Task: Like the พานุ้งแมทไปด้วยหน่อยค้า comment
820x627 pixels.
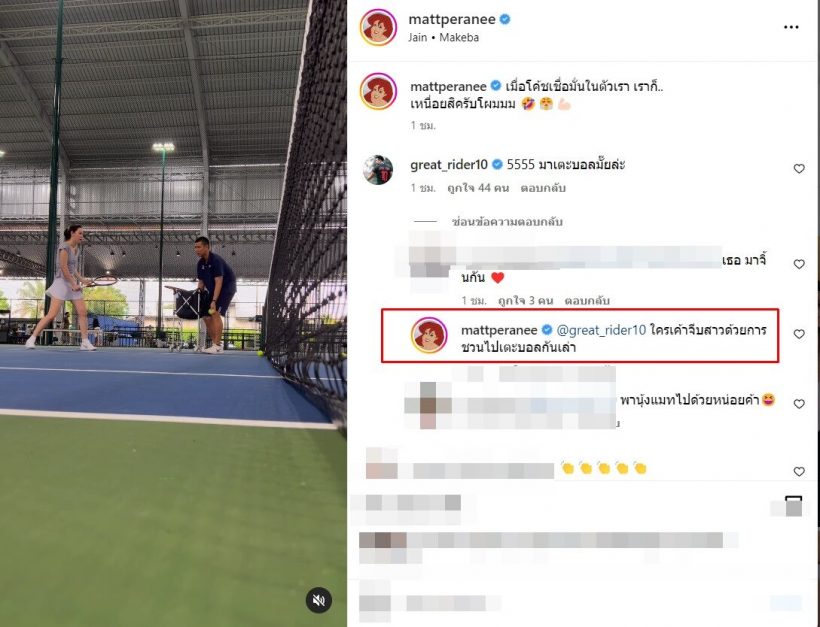Action: click(x=799, y=404)
